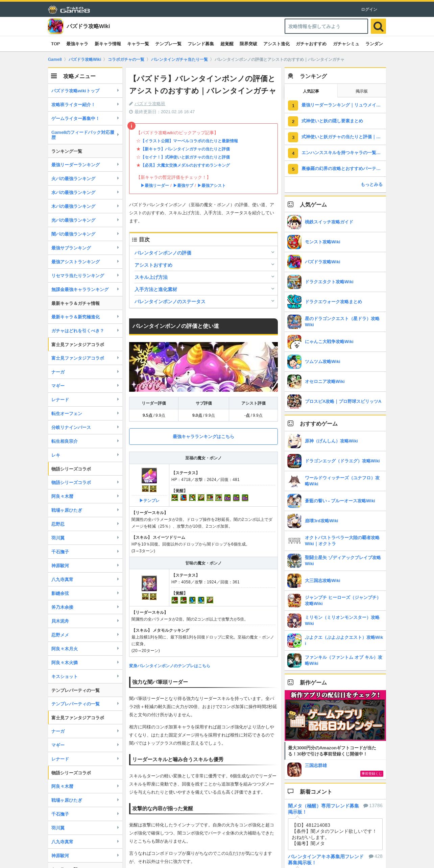The height and width of the screenshot is (868, 434).
Task: Open モンスト攻略Wiki game icon
Action: (x=294, y=242)
